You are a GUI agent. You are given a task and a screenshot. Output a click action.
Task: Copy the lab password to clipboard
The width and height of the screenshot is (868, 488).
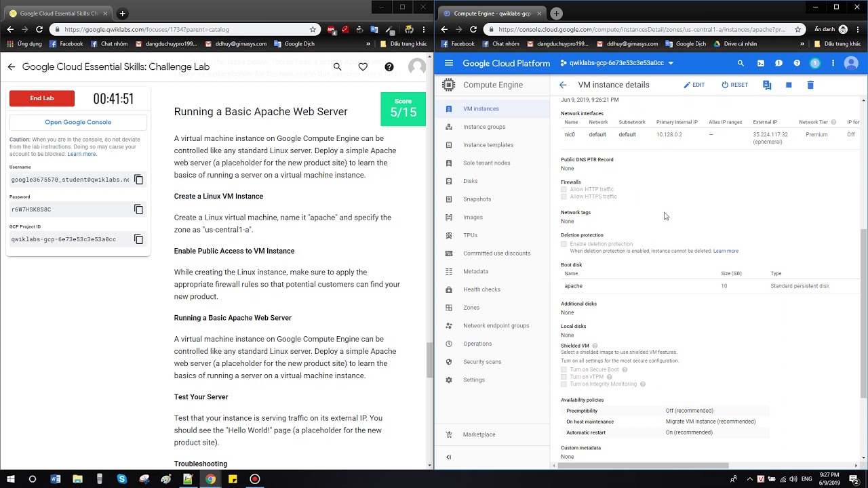(x=138, y=209)
